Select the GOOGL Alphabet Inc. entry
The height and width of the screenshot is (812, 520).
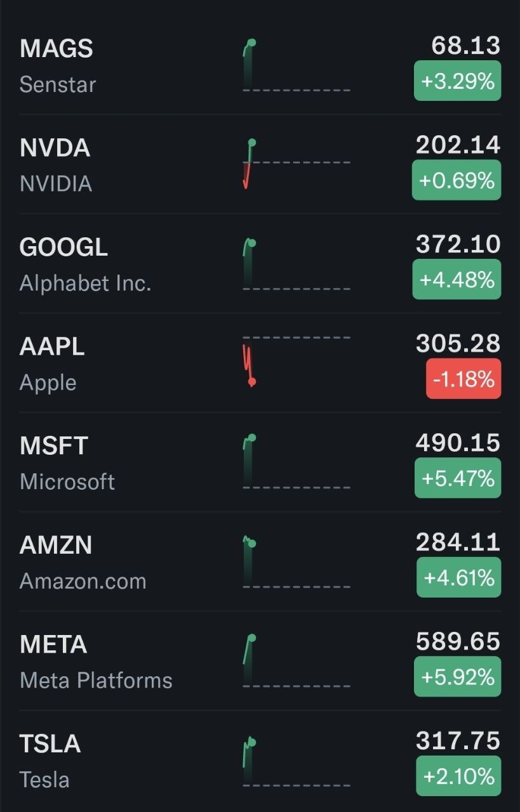(260, 263)
